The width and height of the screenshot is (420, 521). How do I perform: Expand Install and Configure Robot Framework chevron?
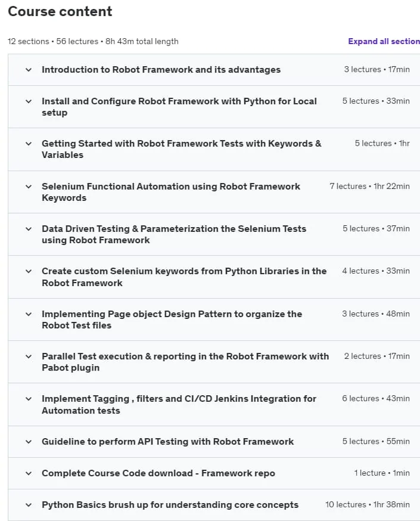pos(29,101)
